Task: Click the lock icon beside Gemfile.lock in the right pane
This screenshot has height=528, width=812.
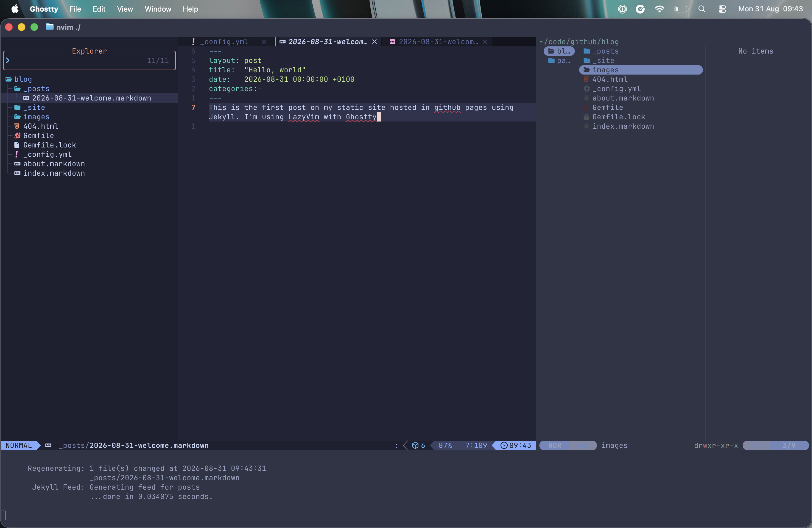Action: 586,117
